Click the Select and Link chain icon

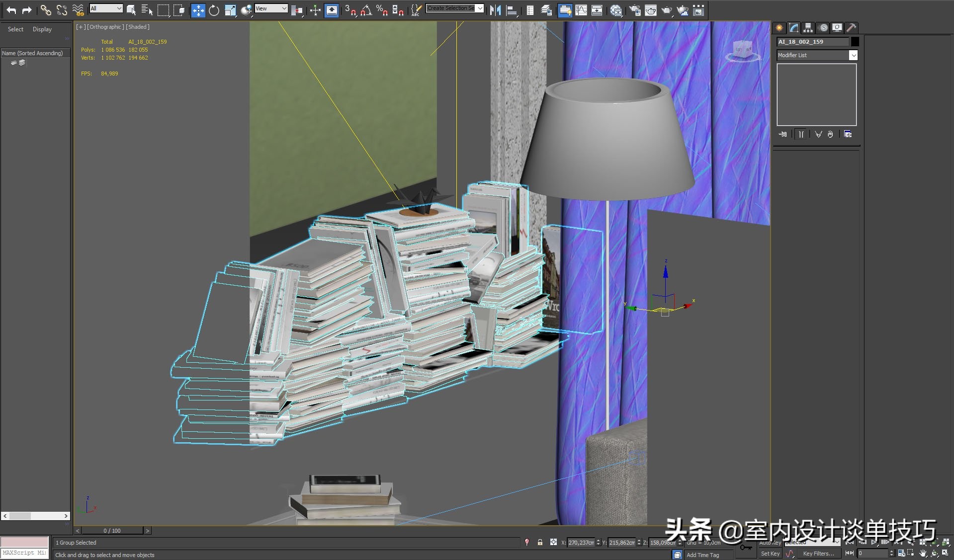point(45,10)
